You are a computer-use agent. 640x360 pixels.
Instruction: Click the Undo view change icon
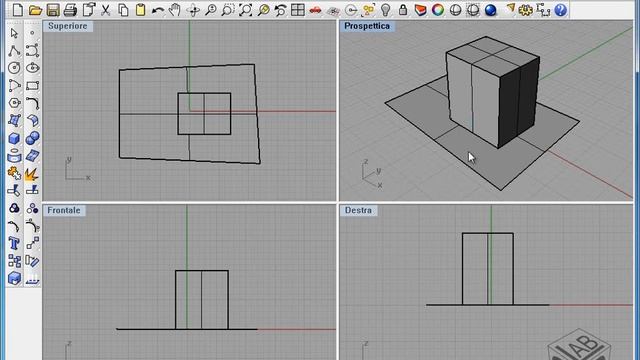pos(280,9)
